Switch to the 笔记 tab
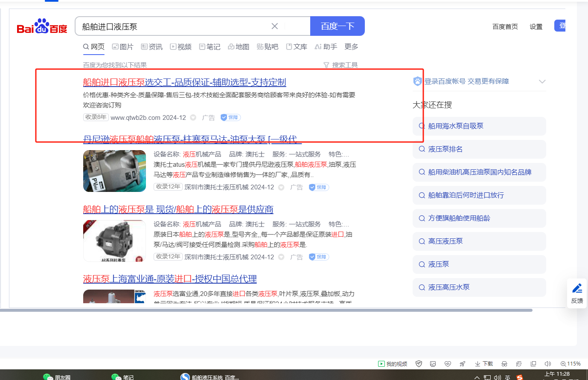The image size is (588, 380). tap(210, 47)
